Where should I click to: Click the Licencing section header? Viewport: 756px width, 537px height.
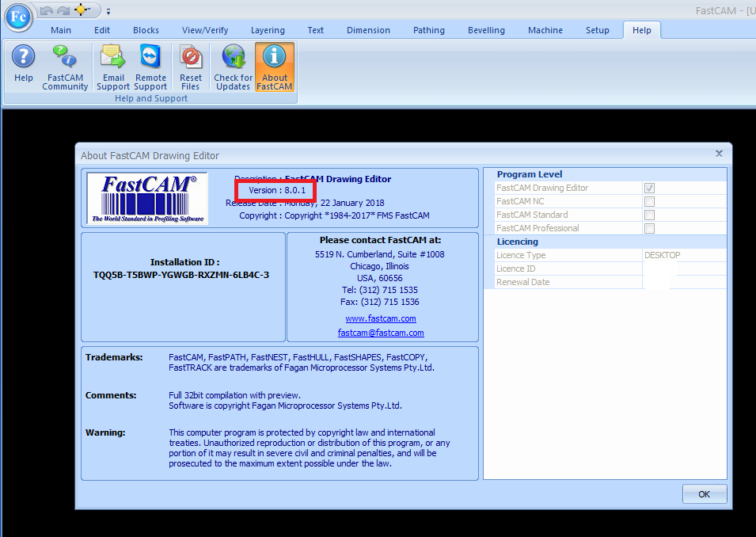click(518, 242)
